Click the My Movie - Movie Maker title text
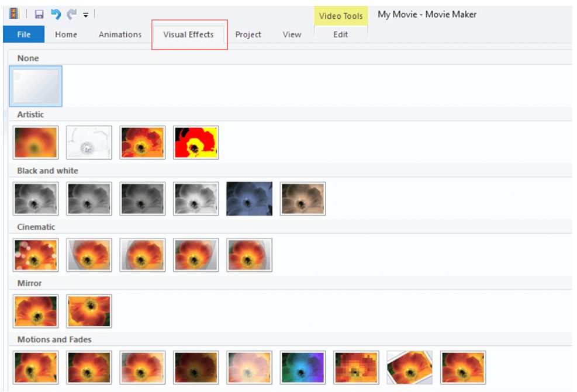The height and width of the screenshot is (392, 577). point(427,15)
